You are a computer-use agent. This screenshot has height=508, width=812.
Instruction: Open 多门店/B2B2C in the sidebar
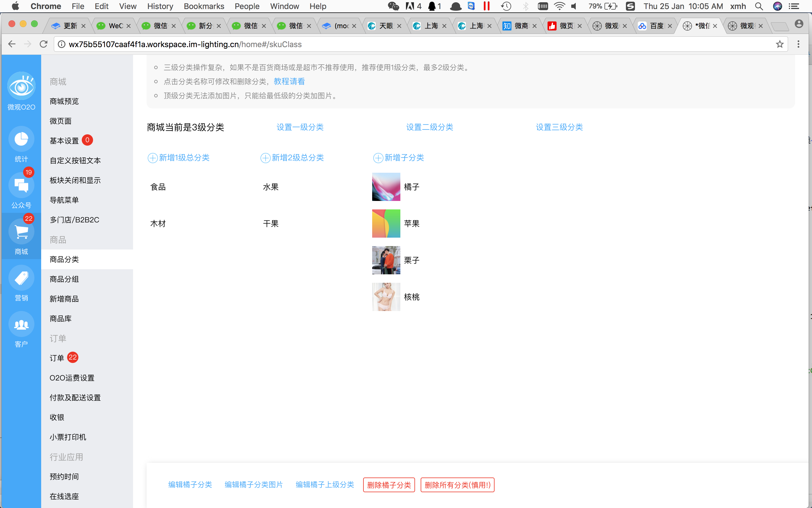pos(74,220)
